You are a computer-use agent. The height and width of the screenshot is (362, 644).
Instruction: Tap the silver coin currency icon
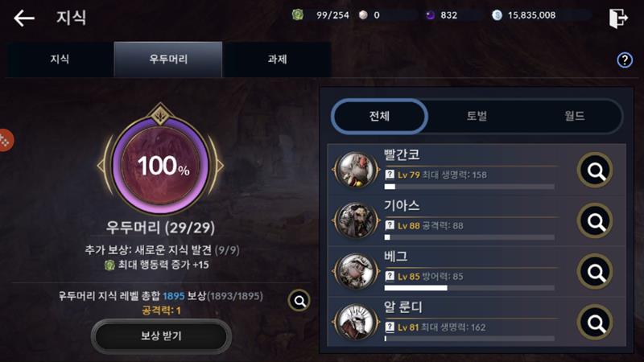pyautogui.click(x=497, y=15)
